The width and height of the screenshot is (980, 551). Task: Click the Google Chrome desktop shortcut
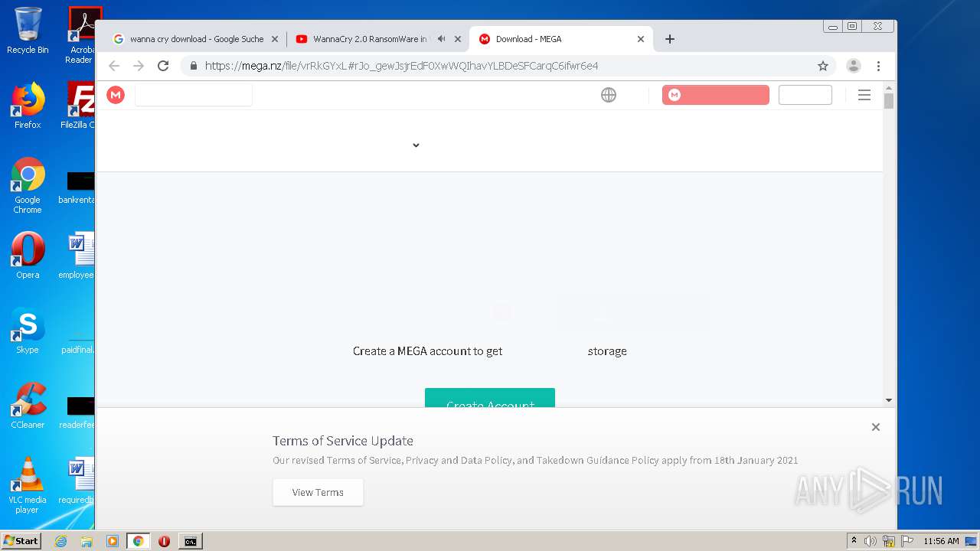(x=28, y=186)
